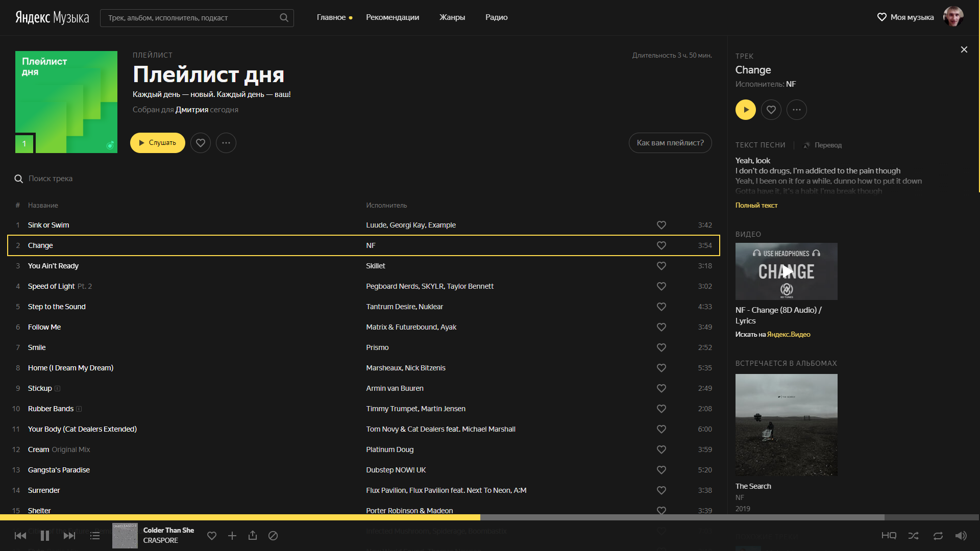The image size is (980, 551).
Task: Click The Search album title
Action: [753, 486]
